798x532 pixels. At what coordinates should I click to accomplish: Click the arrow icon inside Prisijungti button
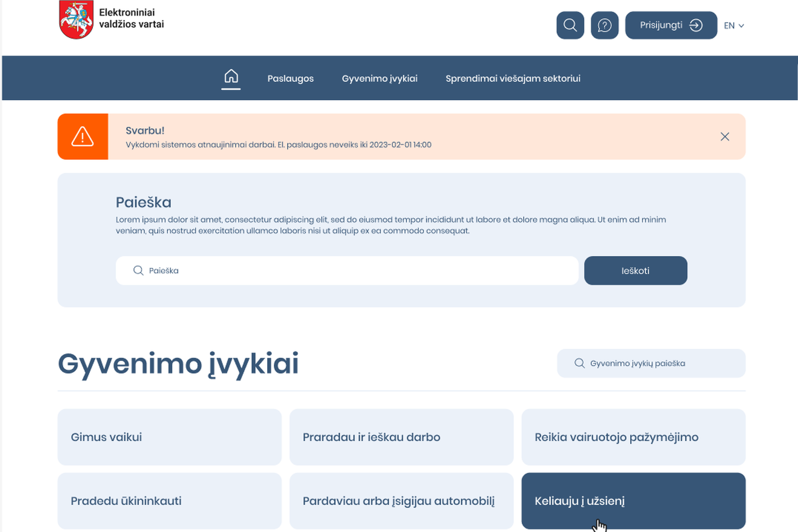coord(696,25)
